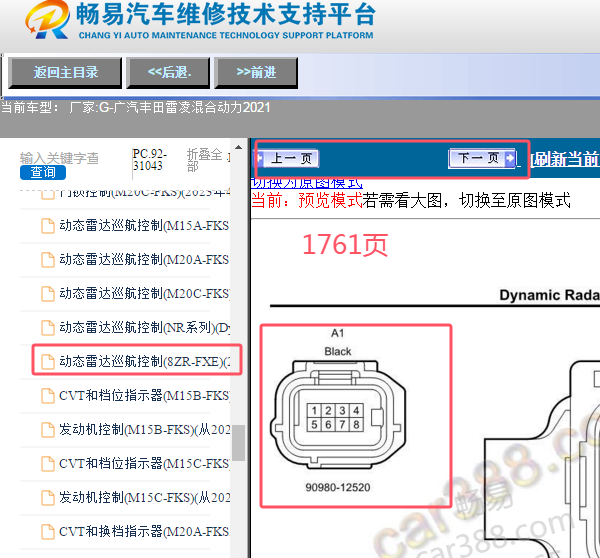Open tree item CVT和换档指示器(M20A-FKS

pos(144,532)
